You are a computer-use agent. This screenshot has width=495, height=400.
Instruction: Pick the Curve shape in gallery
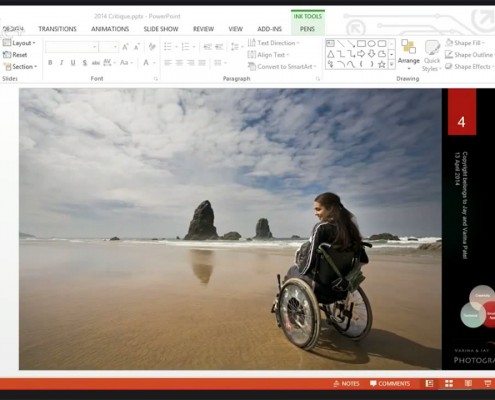[x=351, y=64]
